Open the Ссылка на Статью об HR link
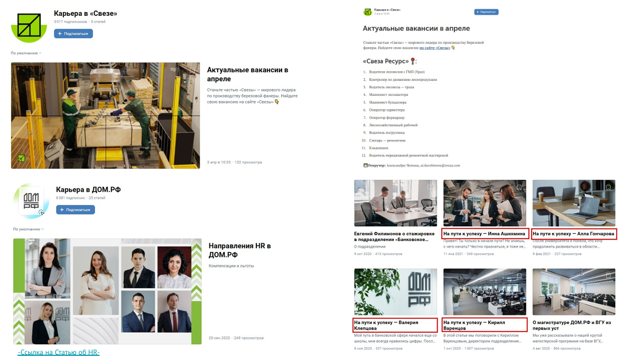The height and width of the screenshot is (364, 643). point(59,352)
